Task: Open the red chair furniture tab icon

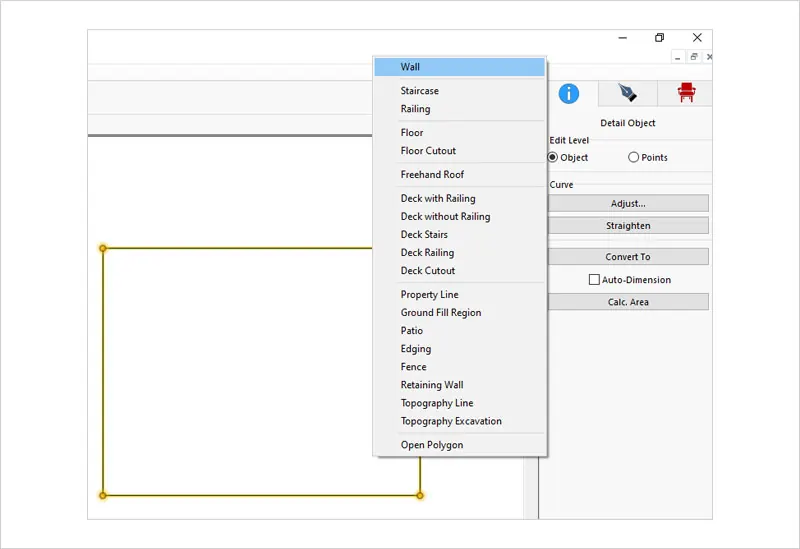Action: pyautogui.click(x=686, y=93)
